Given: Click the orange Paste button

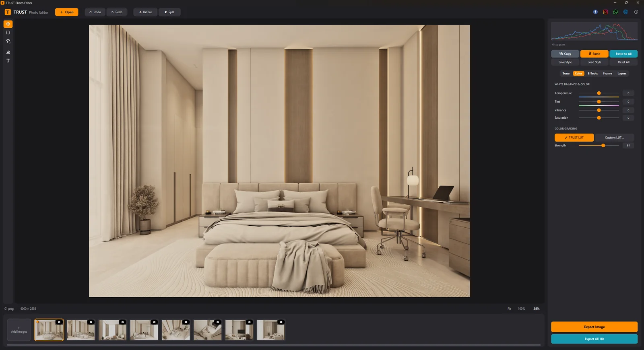Looking at the screenshot, I should point(594,54).
